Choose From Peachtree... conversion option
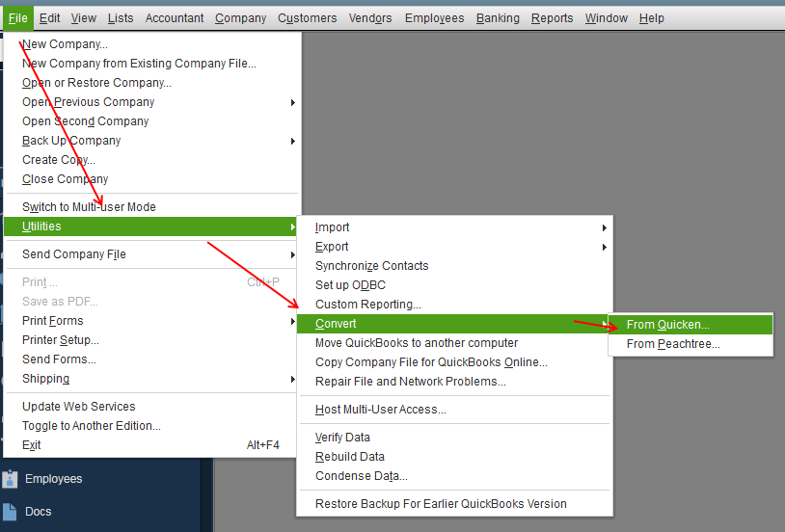Image resolution: width=785 pixels, height=532 pixels. (x=690, y=344)
